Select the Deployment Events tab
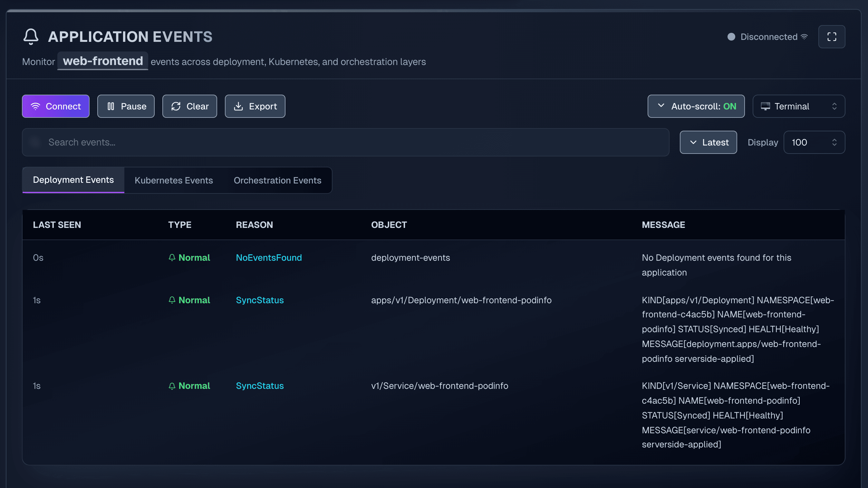Viewport: 868px width, 488px height. [73, 180]
